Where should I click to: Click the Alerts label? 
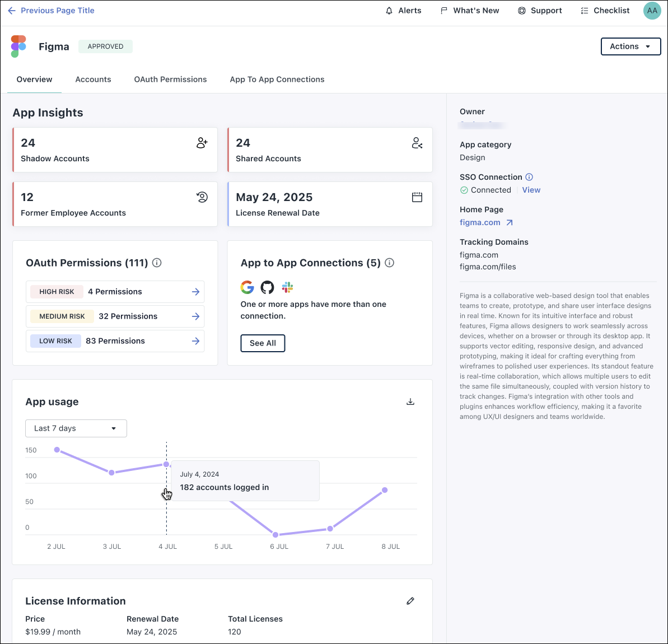click(x=410, y=11)
